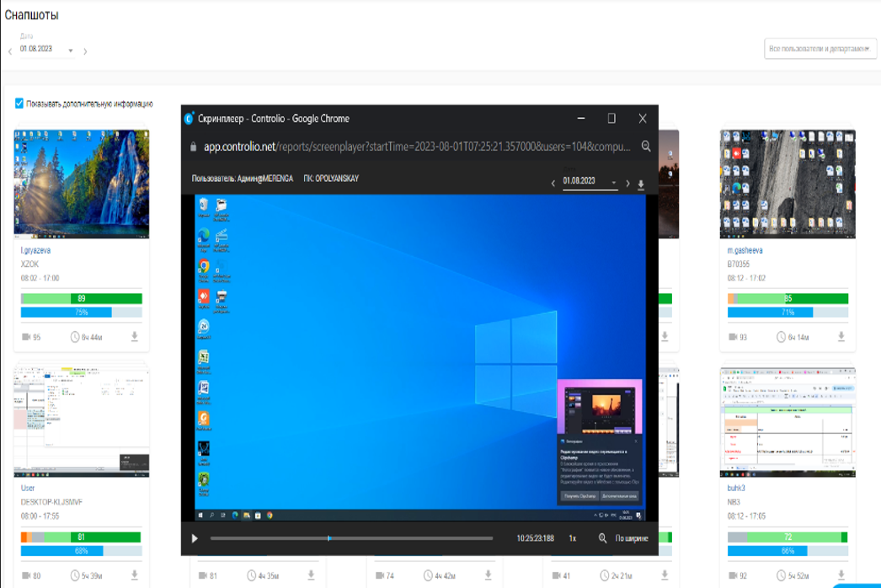Click the Скринплеер timeline seek bar
Screen dimensions: 881x588
tap(351, 538)
